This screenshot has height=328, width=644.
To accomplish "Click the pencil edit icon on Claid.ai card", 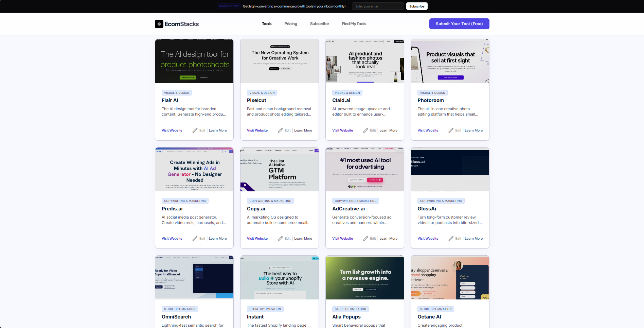I will click(x=365, y=131).
